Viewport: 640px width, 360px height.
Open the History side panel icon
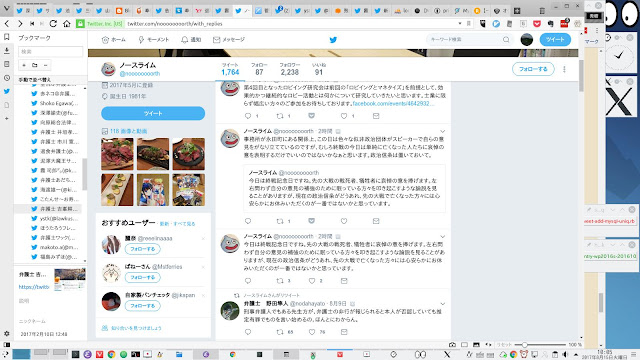coord(7,78)
